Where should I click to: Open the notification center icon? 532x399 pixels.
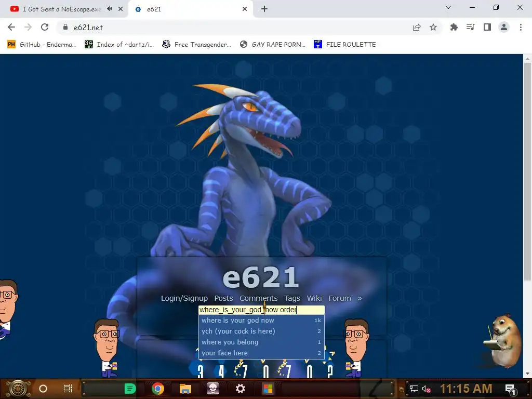click(511, 389)
